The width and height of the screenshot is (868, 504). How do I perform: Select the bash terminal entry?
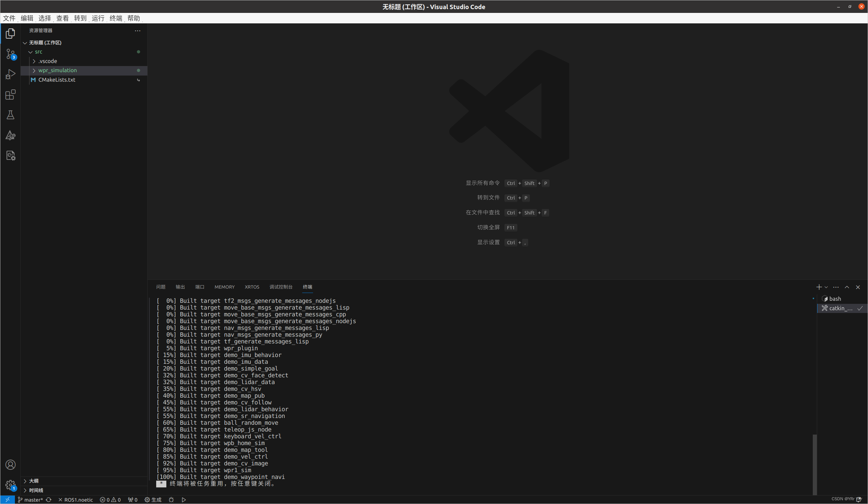point(842,299)
